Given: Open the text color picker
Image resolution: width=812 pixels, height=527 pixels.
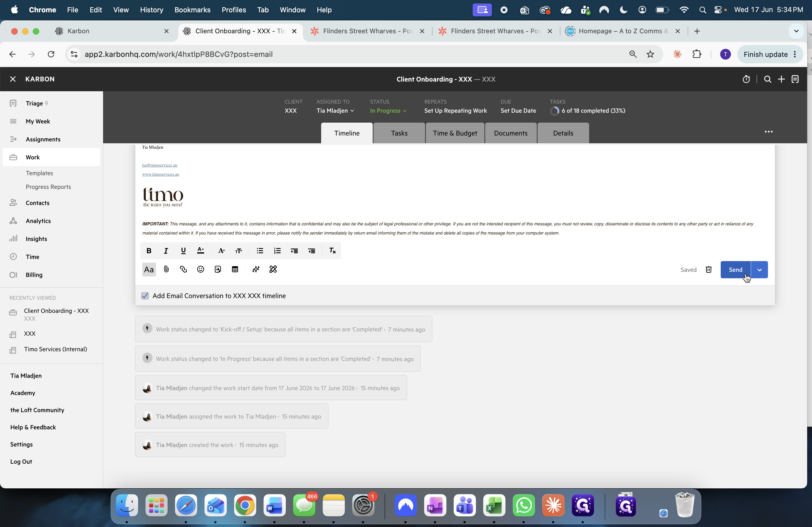Looking at the screenshot, I should click(x=201, y=251).
